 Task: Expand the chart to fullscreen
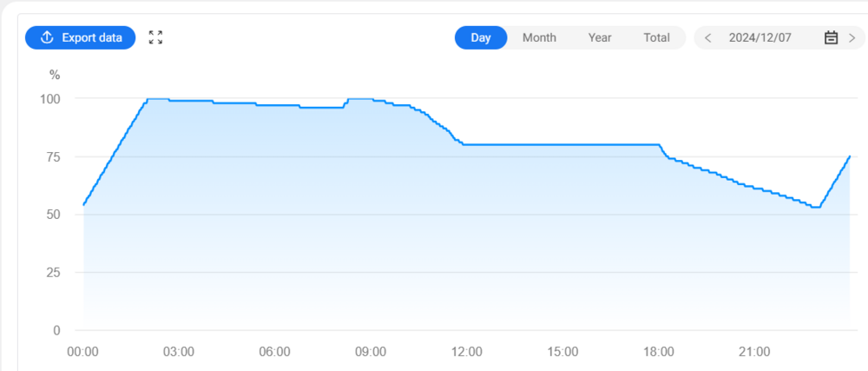(x=155, y=37)
